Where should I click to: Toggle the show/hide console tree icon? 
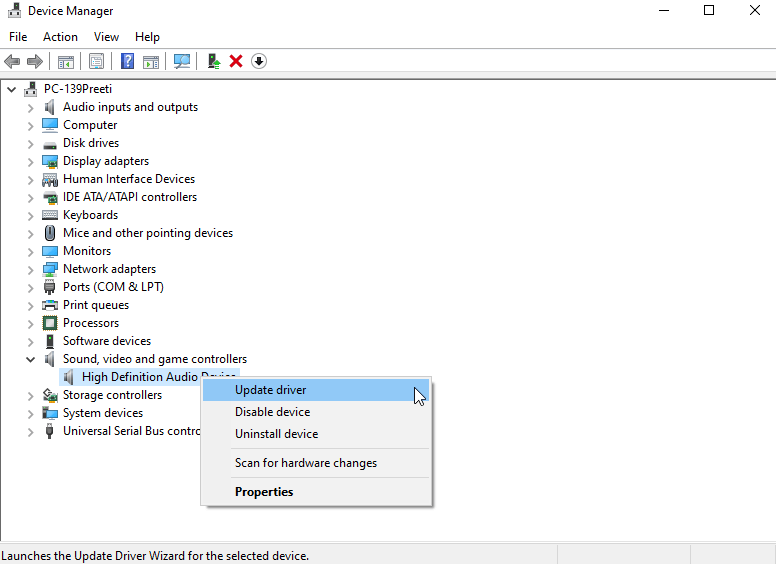pyautogui.click(x=66, y=61)
